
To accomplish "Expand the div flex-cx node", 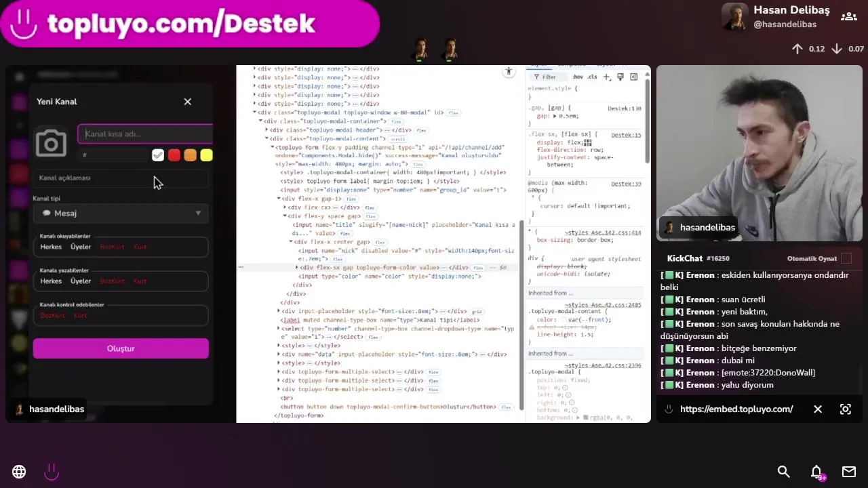I will pyautogui.click(x=285, y=207).
